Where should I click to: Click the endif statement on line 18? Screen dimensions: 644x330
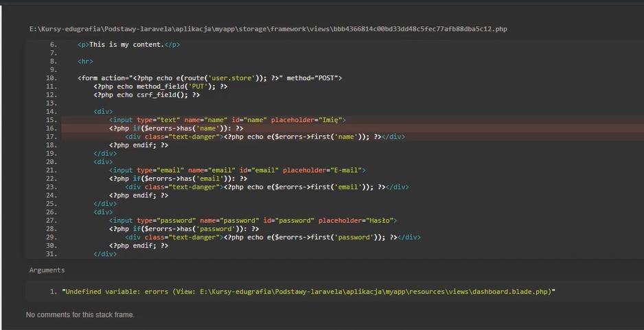(139, 145)
